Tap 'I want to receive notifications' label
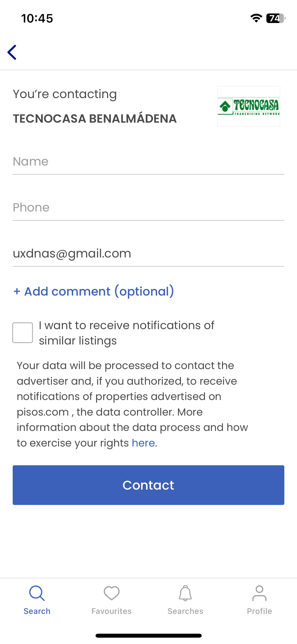297x644 pixels. (x=127, y=333)
